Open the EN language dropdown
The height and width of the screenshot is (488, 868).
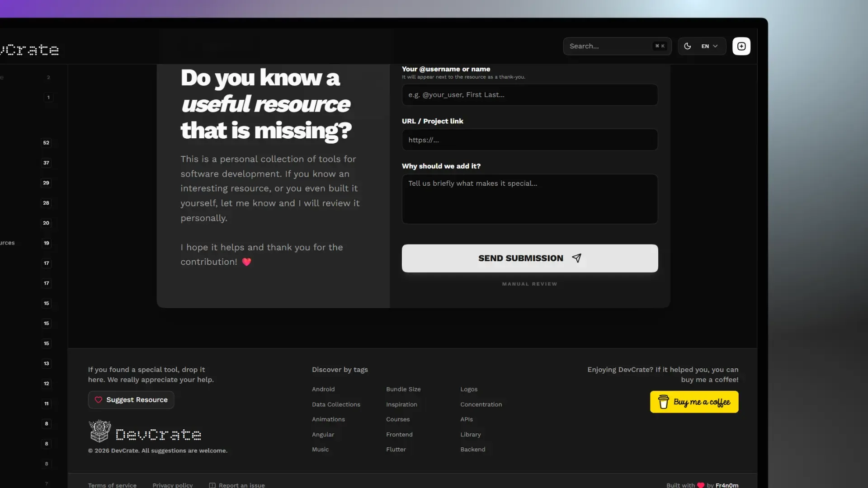[x=709, y=46]
